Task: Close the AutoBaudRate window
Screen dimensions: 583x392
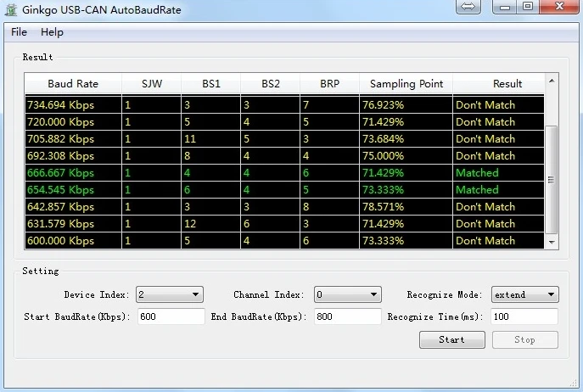Action: click(559, 7)
